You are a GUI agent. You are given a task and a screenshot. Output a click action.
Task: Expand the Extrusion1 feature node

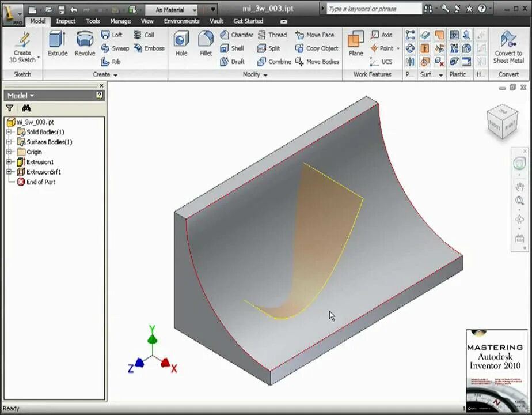9,162
